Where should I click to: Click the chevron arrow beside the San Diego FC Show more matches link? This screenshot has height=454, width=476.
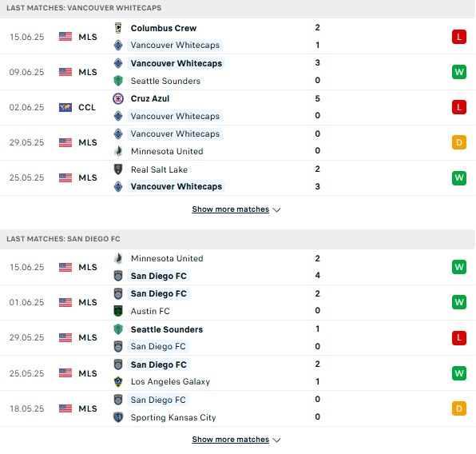coord(276,440)
